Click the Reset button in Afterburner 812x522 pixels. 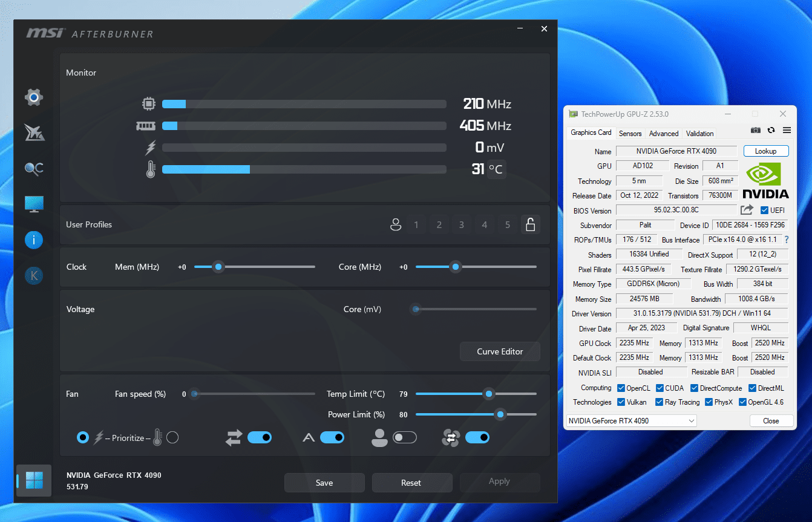pyautogui.click(x=411, y=483)
